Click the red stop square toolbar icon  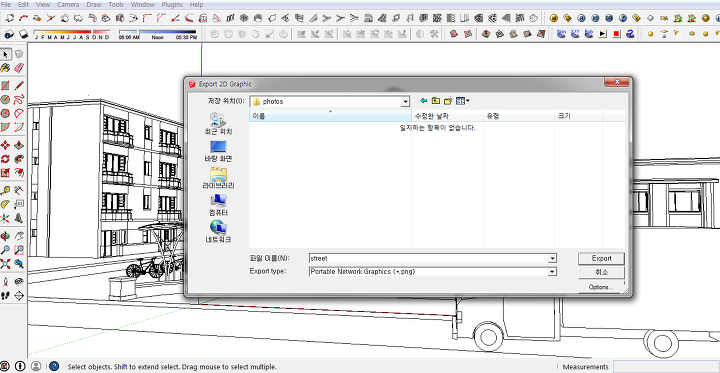click(617, 34)
